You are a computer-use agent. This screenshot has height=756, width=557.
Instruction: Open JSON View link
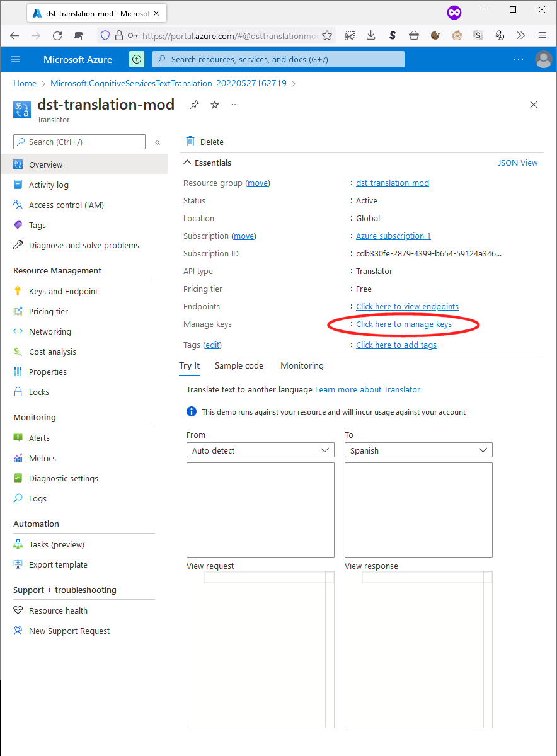[x=518, y=163]
